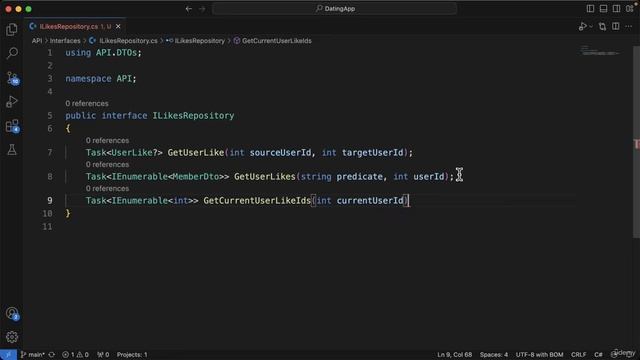Toggle the bottom panel layout icon

coord(603,9)
